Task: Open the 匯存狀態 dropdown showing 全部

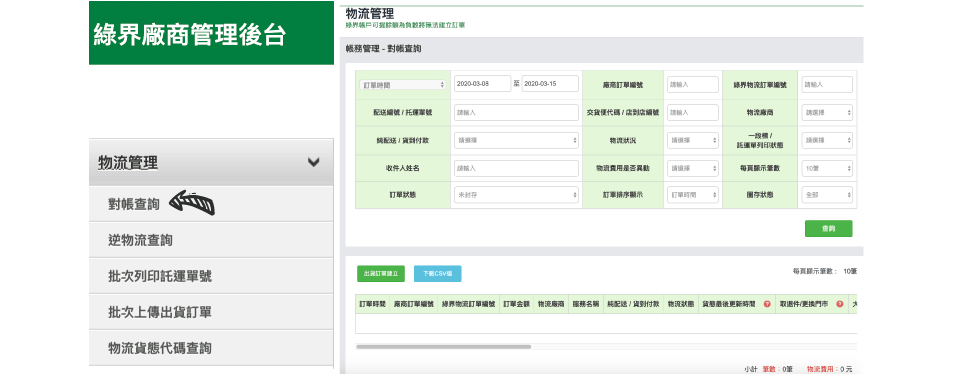Action: (827, 195)
